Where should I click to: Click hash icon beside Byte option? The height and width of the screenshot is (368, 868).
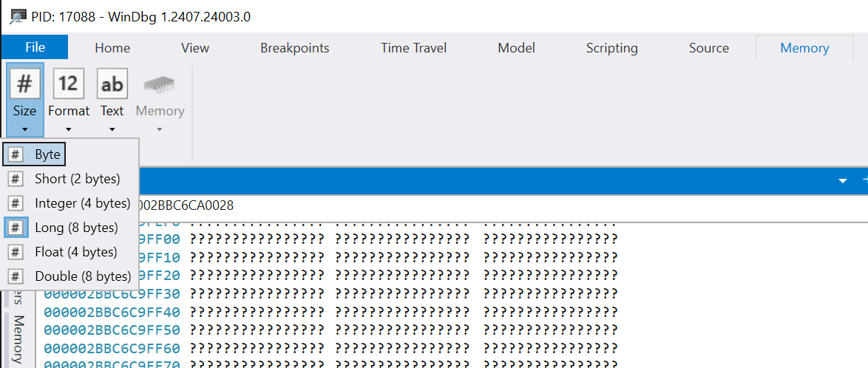pos(16,154)
